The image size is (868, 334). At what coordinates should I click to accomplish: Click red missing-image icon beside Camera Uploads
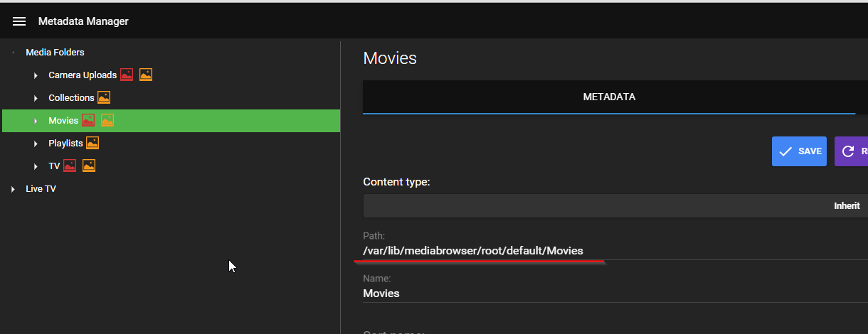[127, 75]
